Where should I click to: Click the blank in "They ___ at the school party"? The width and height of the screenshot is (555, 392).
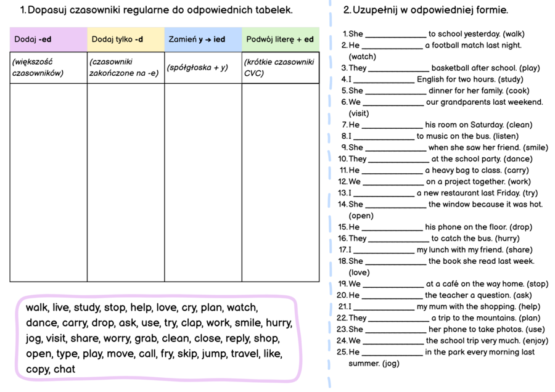tap(399, 160)
